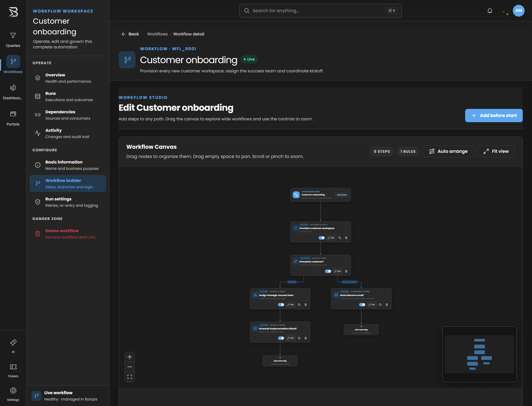Screen dimensions: 532x406
Task: Delete the Enterprise customer? decision step
Action: pyautogui.click(x=346, y=271)
